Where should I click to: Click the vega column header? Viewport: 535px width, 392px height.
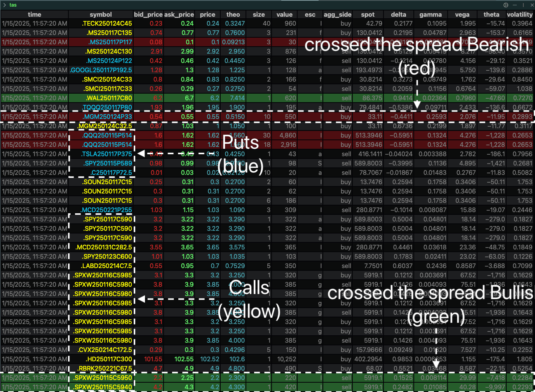pyautogui.click(x=462, y=14)
